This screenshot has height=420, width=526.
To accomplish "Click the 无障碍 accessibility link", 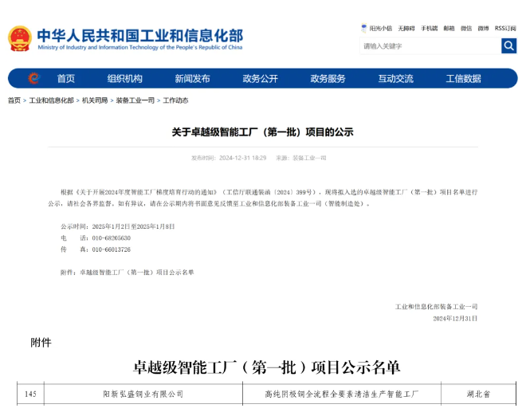I will click(x=406, y=28).
